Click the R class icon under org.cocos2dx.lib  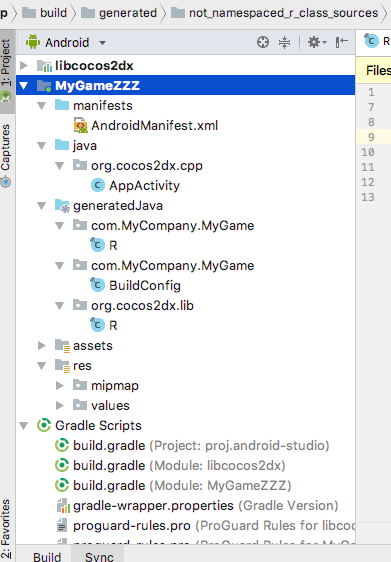pyautogui.click(x=97, y=325)
